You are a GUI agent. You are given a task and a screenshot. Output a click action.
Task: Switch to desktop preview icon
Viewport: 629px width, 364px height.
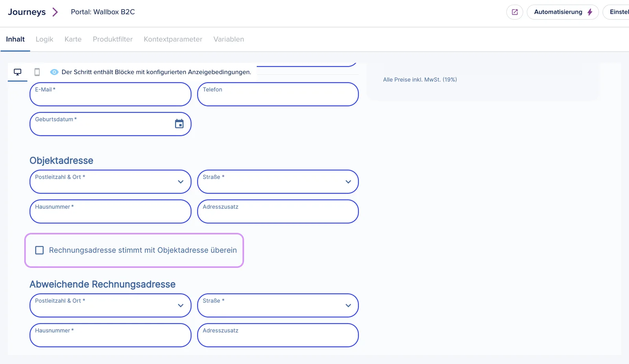pyautogui.click(x=18, y=72)
